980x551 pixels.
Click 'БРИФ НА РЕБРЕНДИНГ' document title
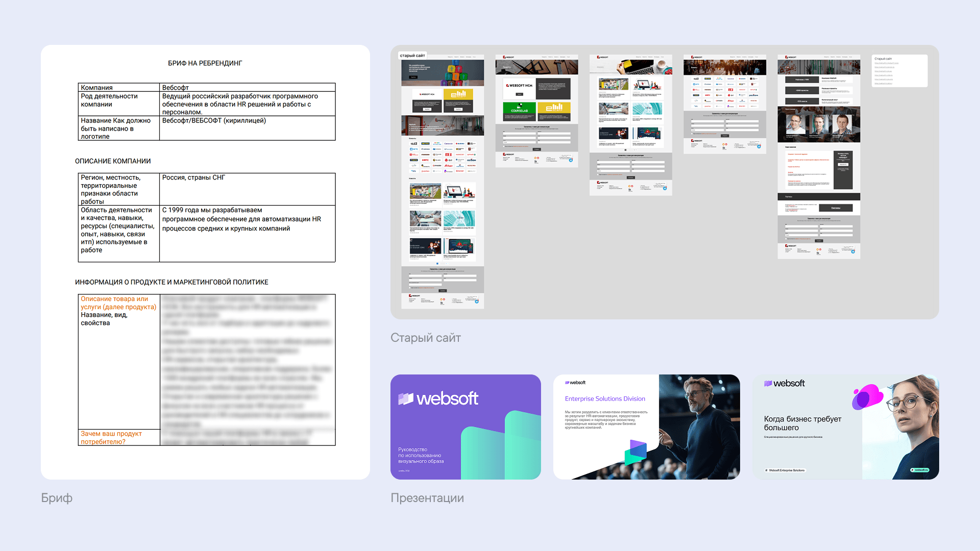click(205, 63)
